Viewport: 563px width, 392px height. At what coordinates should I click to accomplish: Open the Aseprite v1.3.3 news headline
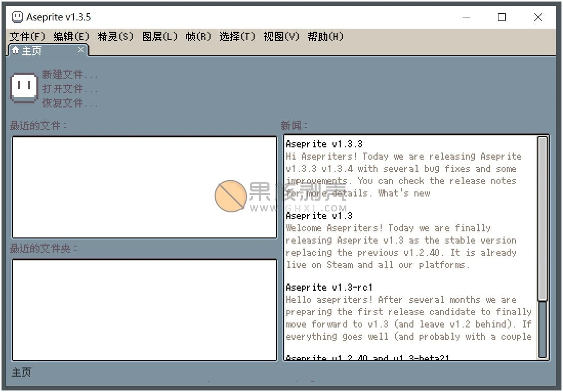click(x=324, y=144)
